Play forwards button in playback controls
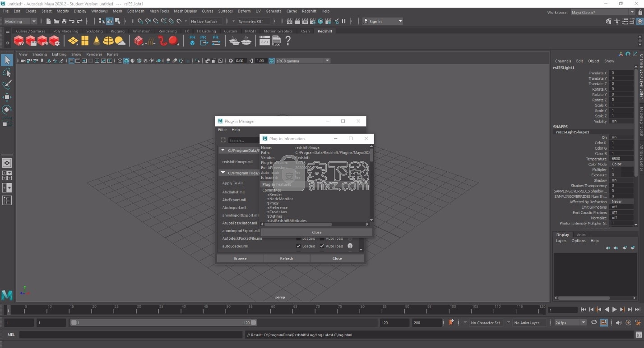The image size is (644, 348). [614, 310]
